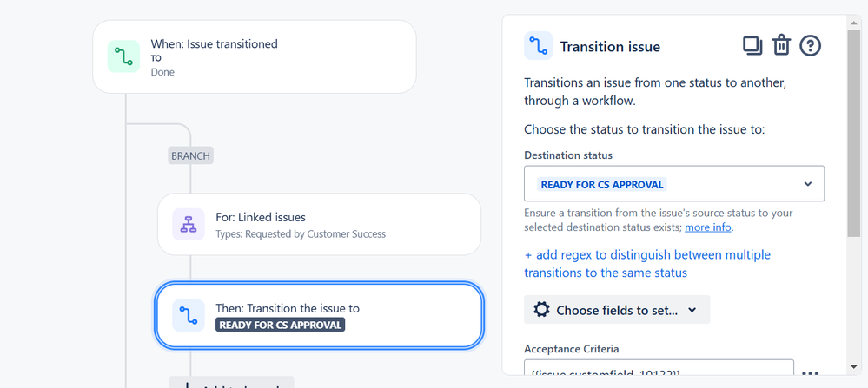Open the Destination status dropdown
Image resolution: width=868 pixels, height=388 pixels.
click(674, 183)
